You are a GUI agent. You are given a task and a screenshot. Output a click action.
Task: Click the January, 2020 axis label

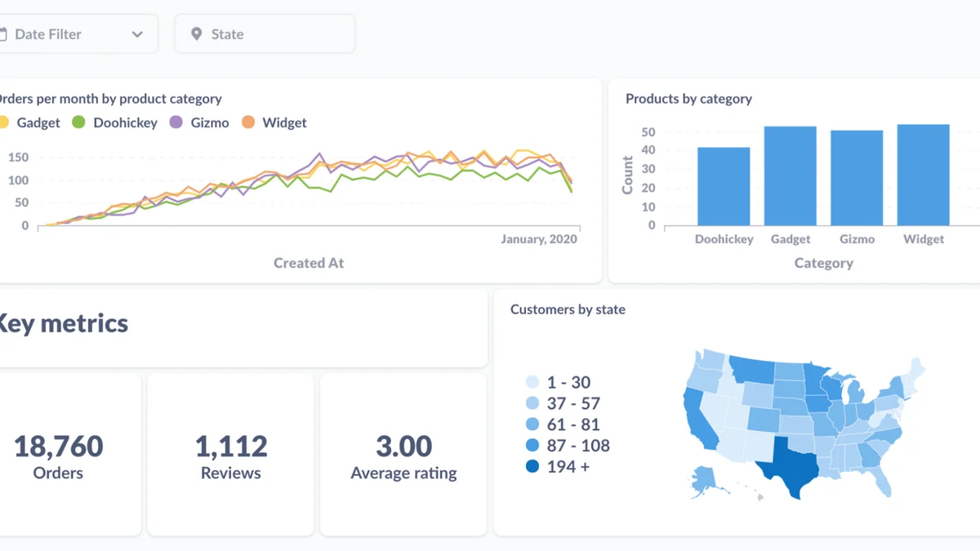click(x=539, y=239)
